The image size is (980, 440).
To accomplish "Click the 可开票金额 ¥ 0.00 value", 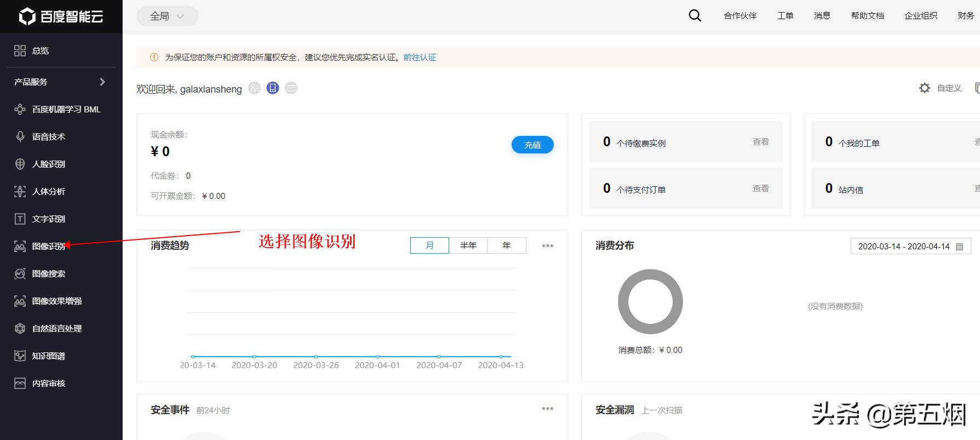I will 214,196.
